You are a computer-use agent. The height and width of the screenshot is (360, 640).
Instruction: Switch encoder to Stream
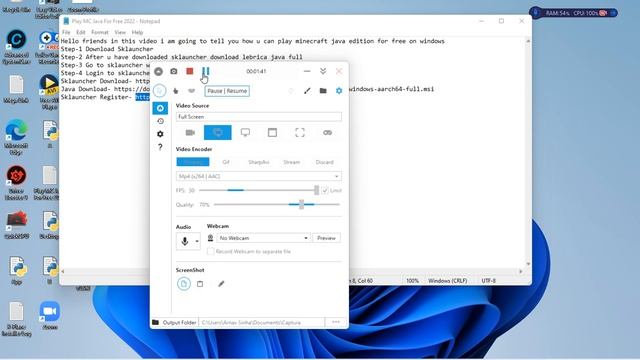click(x=291, y=162)
